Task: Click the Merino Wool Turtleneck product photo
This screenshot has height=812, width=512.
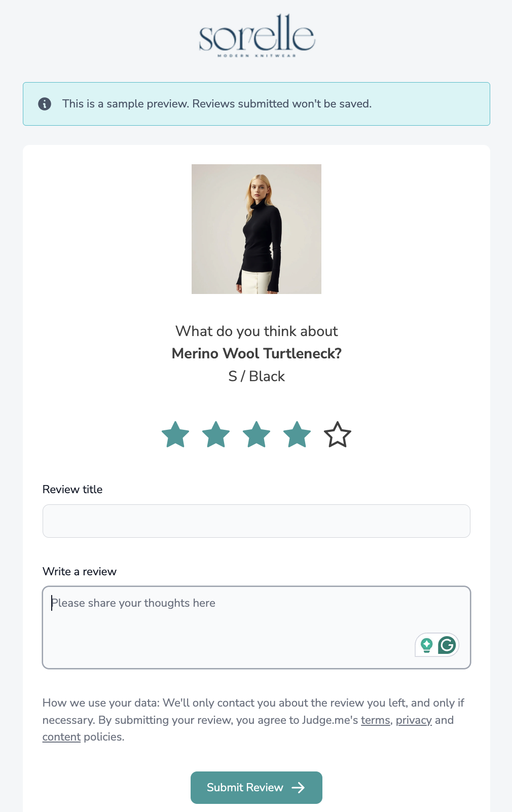Action: (257, 229)
